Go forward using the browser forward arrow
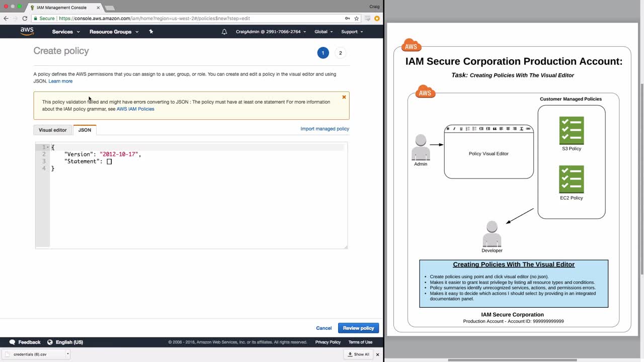Image resolution: width=644 pixels, height=362 pixels. 15,19
